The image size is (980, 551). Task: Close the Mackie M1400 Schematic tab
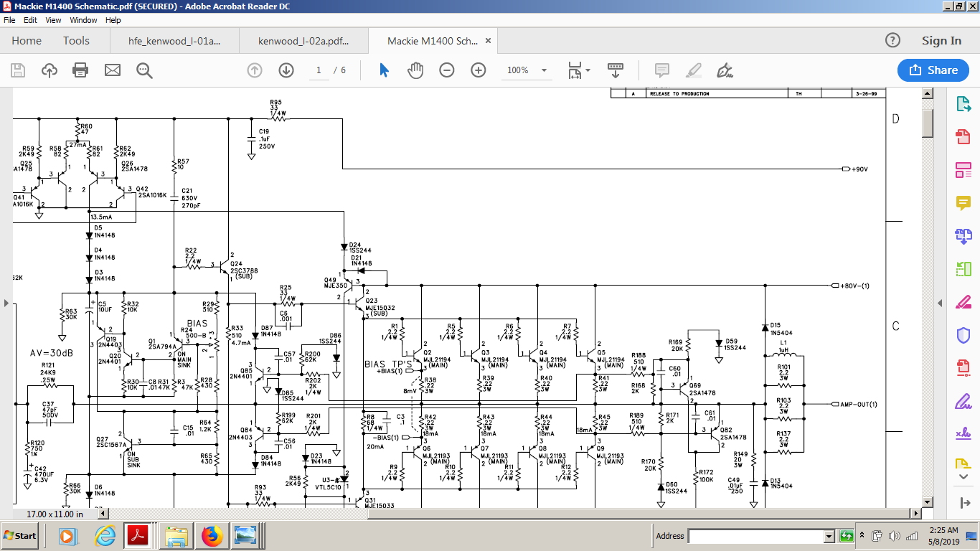click(x=489, y=41)
